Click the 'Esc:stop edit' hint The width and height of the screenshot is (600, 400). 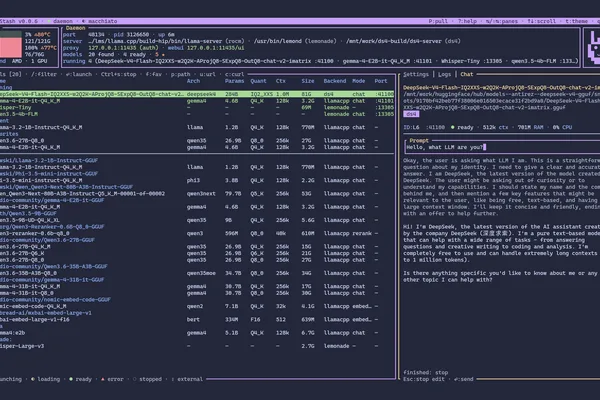coord(424,379)
